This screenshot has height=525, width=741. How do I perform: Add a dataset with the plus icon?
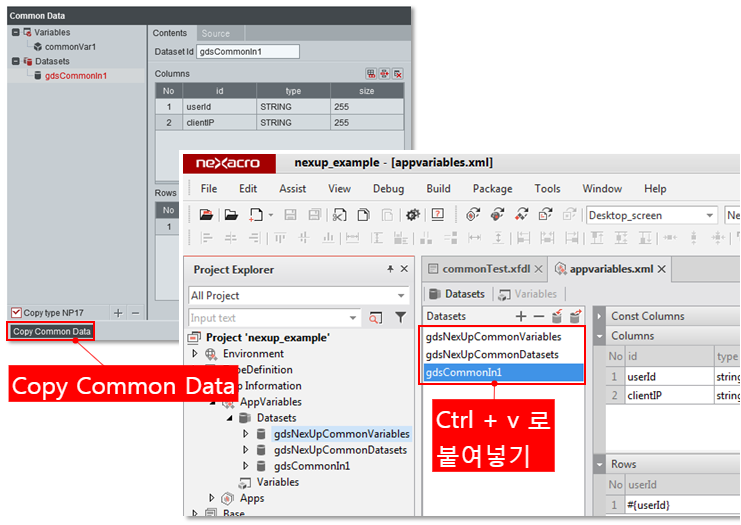tap(521, 316)
